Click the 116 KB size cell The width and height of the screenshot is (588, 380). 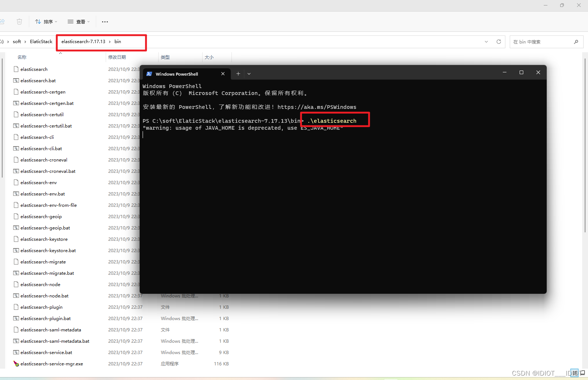click(x=221, y=364)
